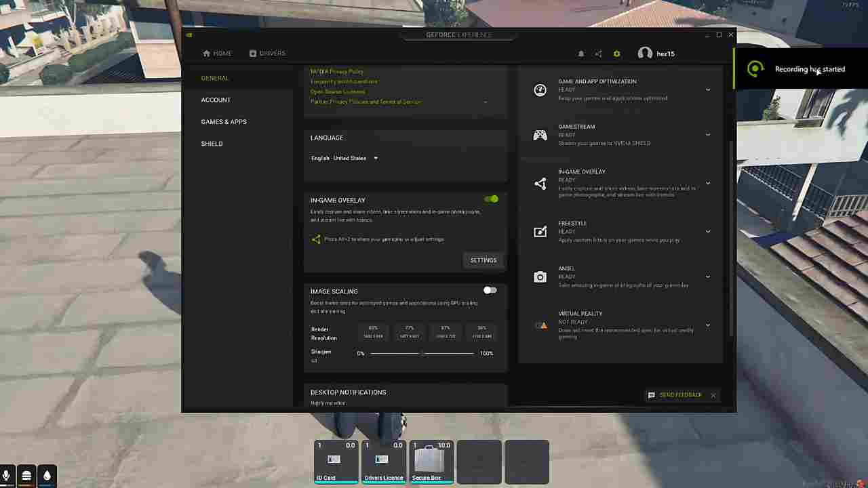
Task: Click the green share icon beside Alt+Z hint
Action: (316, 239)
